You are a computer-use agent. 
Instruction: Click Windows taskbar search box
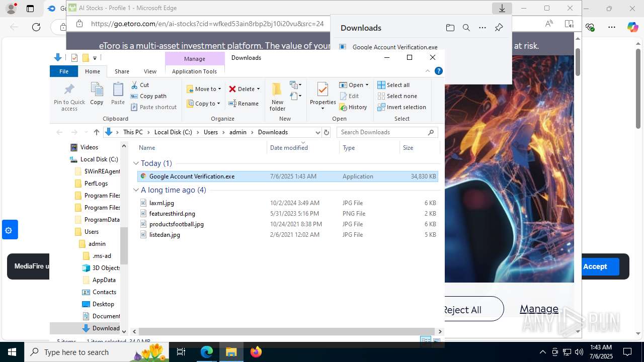97,352
